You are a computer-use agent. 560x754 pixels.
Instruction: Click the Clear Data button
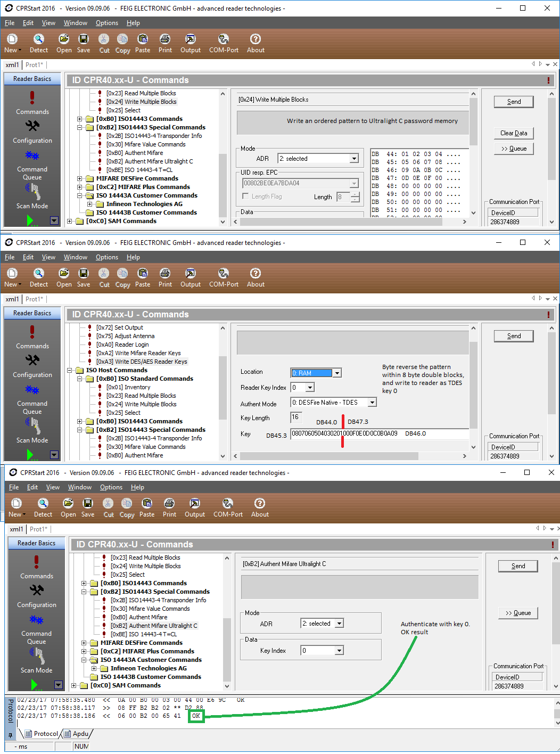tap(513, 133)
